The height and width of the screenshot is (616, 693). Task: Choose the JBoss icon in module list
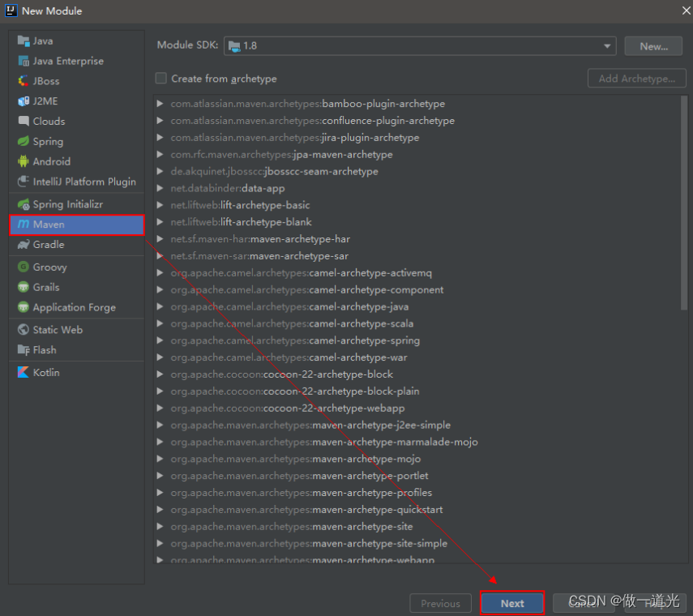[24, 81]
